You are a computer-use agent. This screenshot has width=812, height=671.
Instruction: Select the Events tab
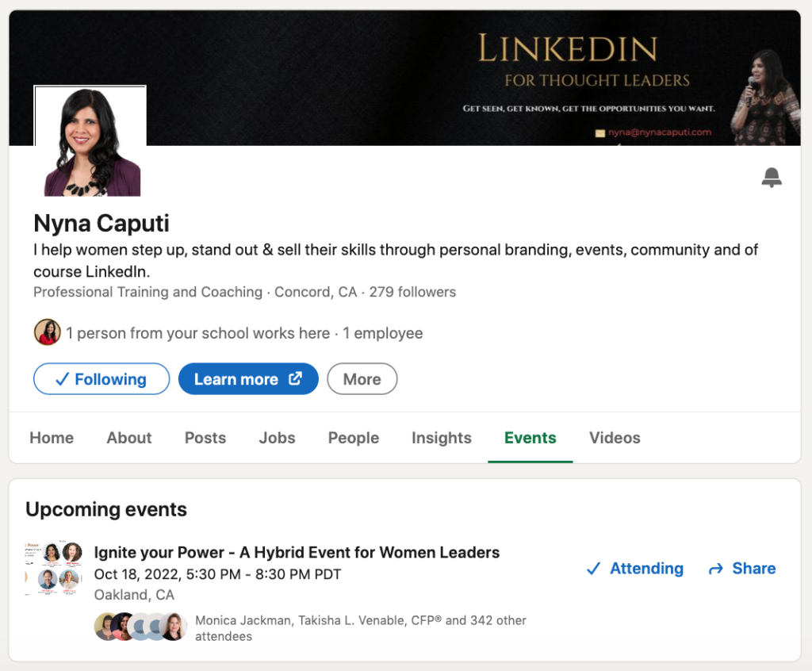click(530, 438)
